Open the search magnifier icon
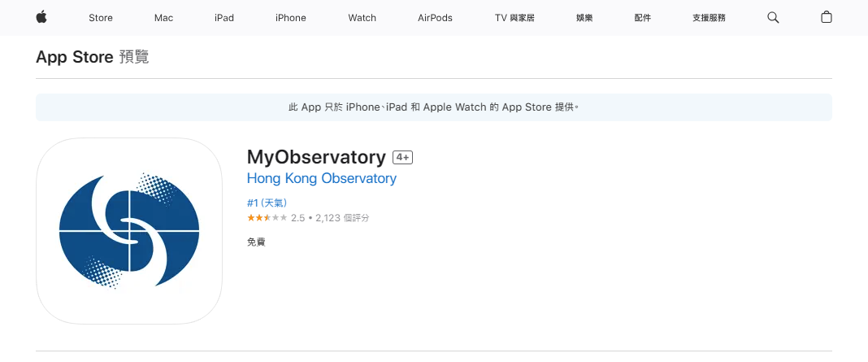This screenshot has height=362, width=868. point(773,17)
